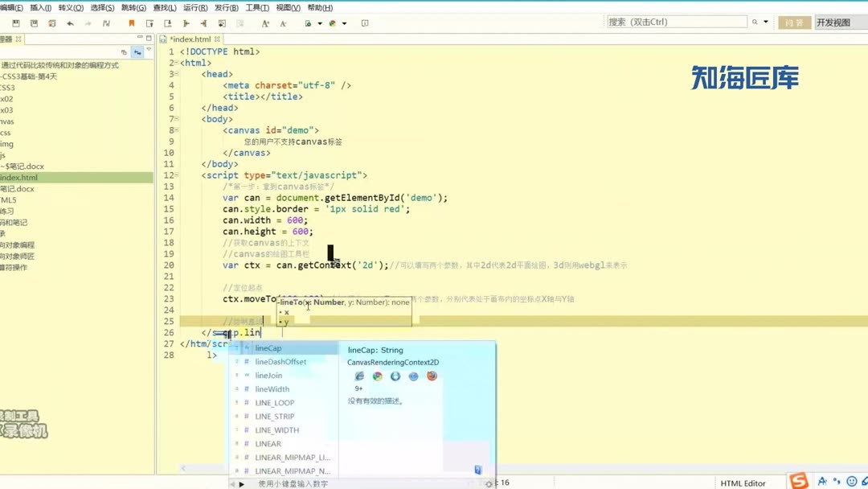Click the Save icon on the toolbar

[15, 23]
